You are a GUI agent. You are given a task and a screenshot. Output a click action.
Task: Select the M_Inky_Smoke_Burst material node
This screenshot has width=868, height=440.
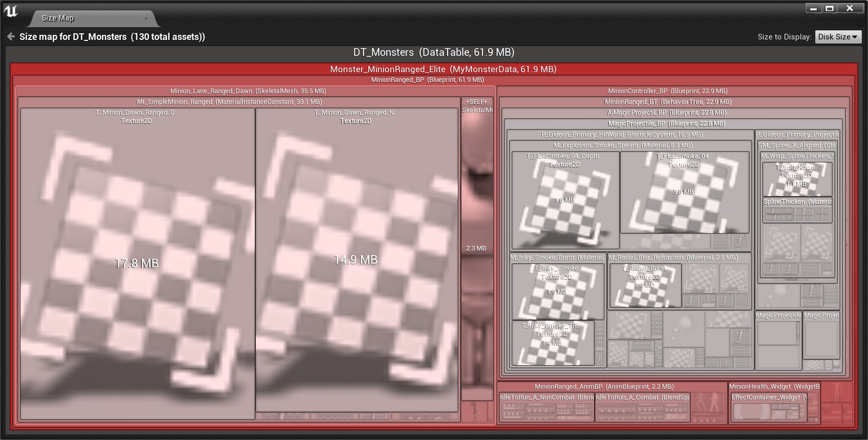point(557,258)
